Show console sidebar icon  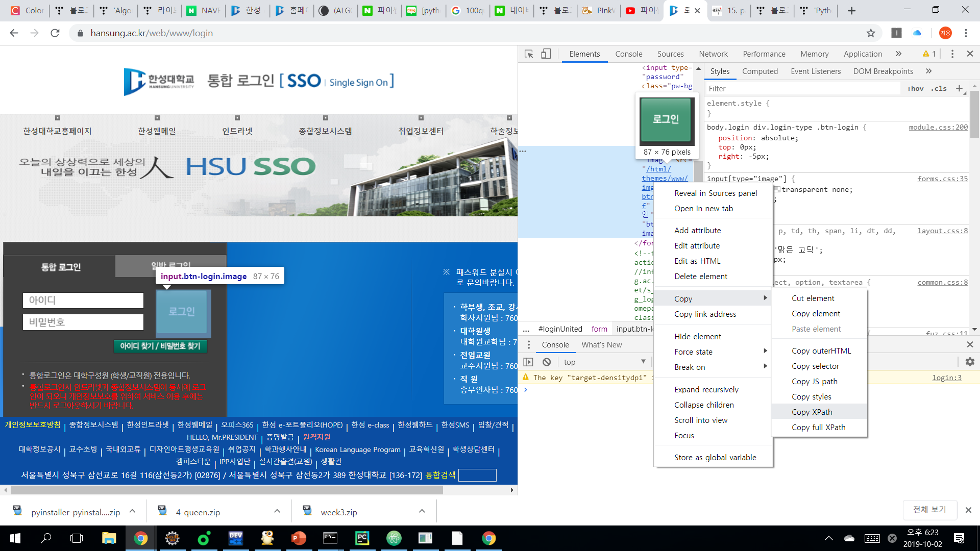click(x=528, y=362)
